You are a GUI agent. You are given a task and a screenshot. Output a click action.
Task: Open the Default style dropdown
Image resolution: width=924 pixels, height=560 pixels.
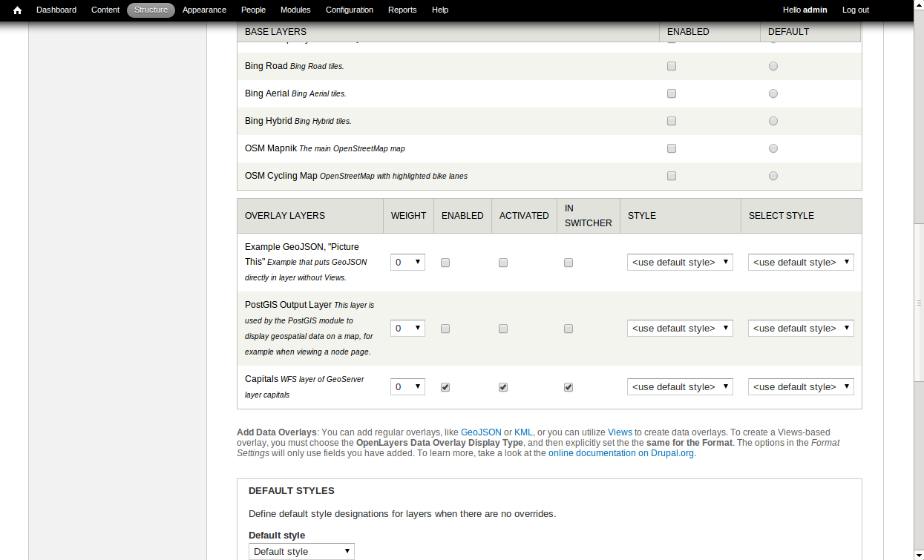(x=301, y=551)
